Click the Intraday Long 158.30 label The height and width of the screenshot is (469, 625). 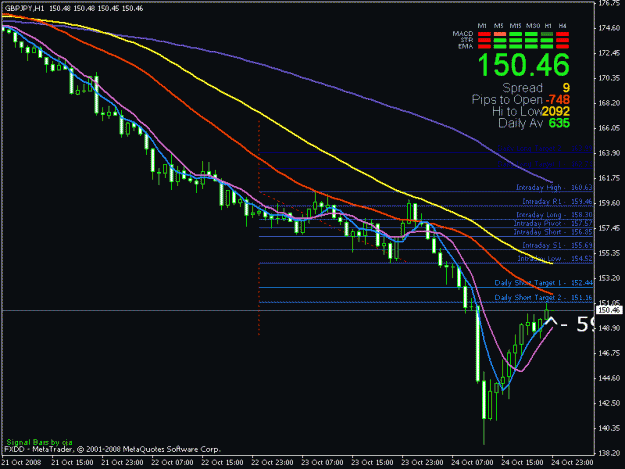click(554, 215)
